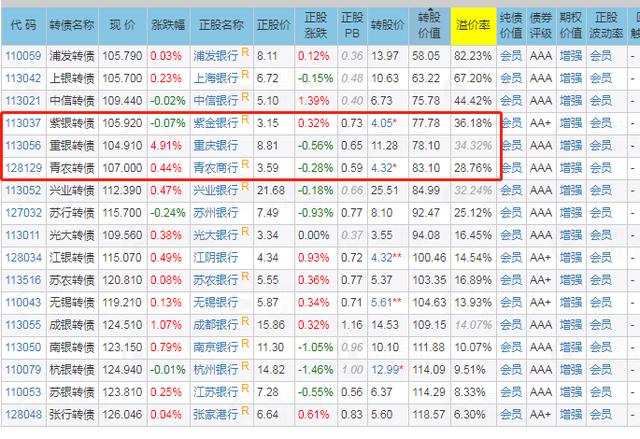Sort by 债券评级 column header

(541, 25)
